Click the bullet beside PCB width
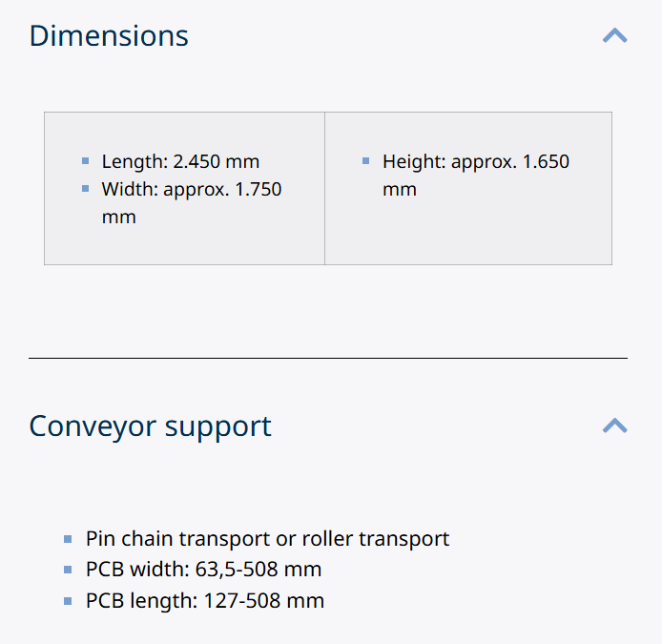The height and width of the screenshot is (644, 662). point(68,571)
